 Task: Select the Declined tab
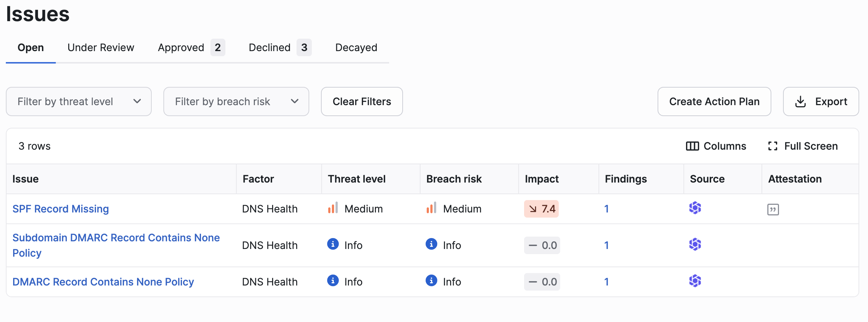coord(280,47)
